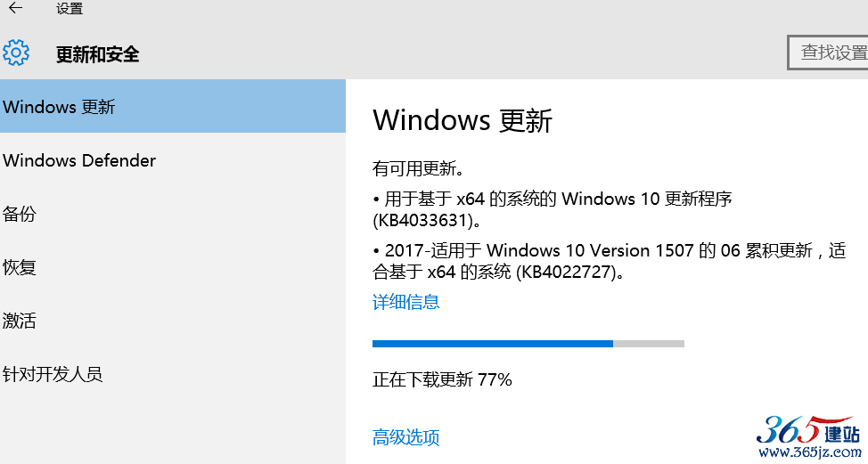The height and width of the screenshot is (464, 868).
Task: Open the 详细信息 link
Action: (405, 302)
